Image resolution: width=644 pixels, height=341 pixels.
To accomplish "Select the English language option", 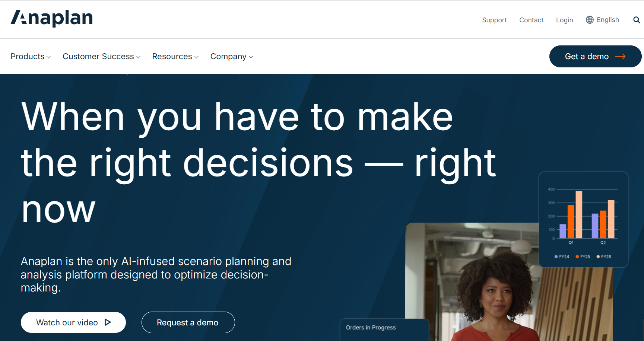I will click(607, 20).
